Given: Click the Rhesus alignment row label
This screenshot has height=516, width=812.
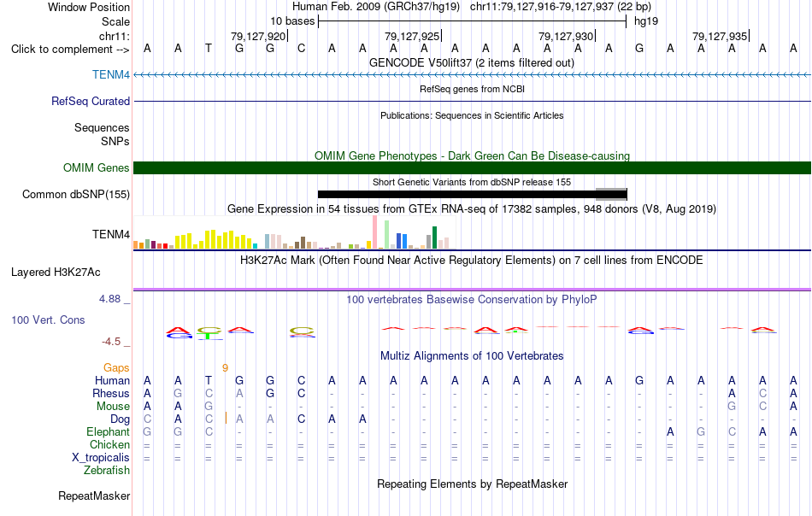Looking at the screenshot, I should 111,393.
